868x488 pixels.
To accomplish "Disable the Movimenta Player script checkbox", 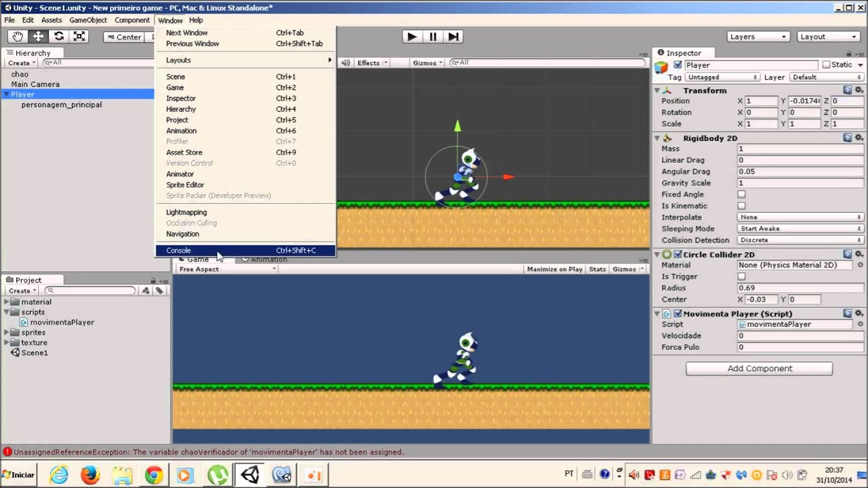I will pyautogui.click(x=677, y=314).
